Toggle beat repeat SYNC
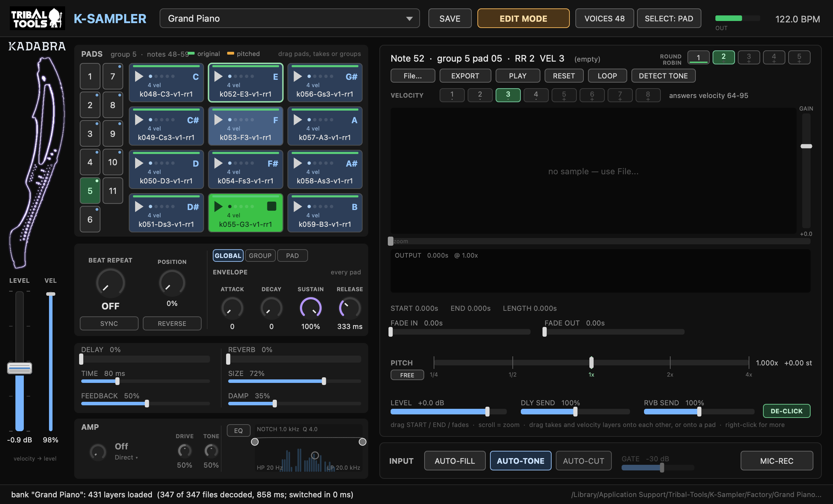Viewport: 833px width, 504px height. tap(109, 323)
